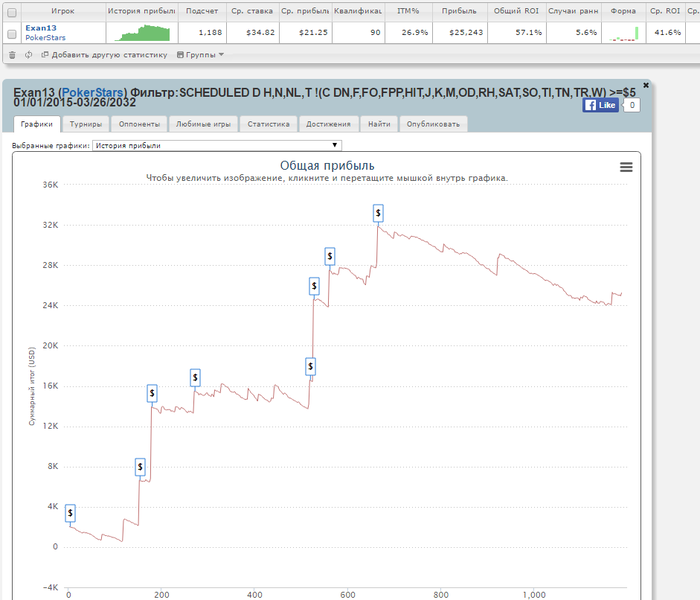Sort by the Подсчет column header
The height and width of the screenshot is (600, 700).
tap(202, 11)
